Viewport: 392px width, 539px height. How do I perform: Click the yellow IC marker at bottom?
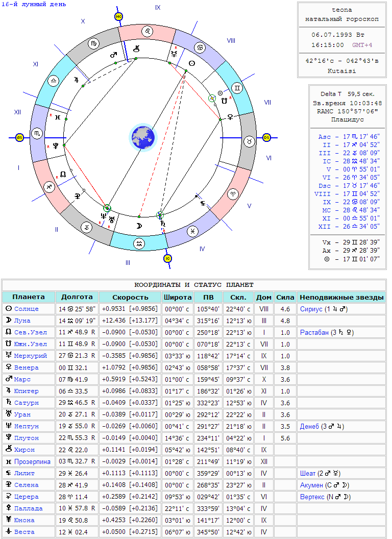point(167,258)
